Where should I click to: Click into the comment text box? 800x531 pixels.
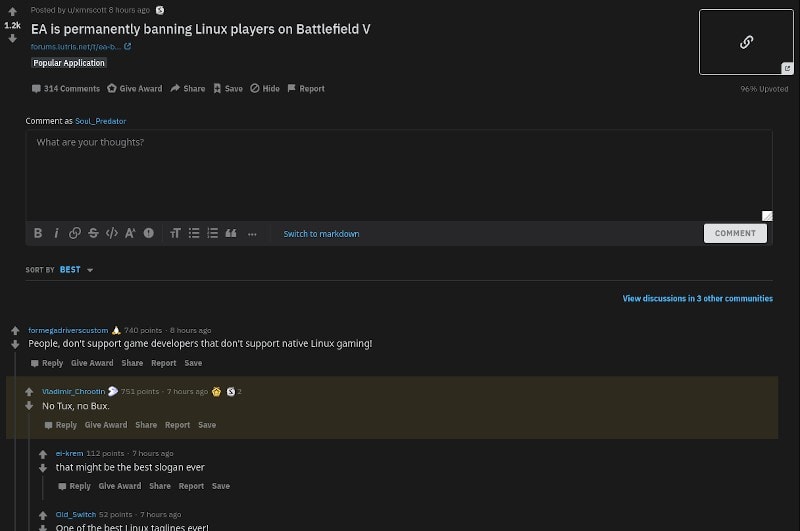pyautogui.click(x=398, y=175)
